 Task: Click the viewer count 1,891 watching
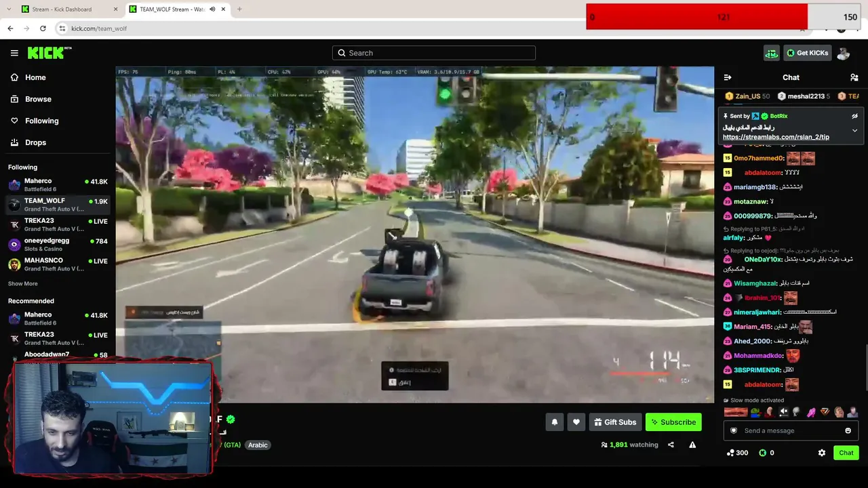pos(629,445)
